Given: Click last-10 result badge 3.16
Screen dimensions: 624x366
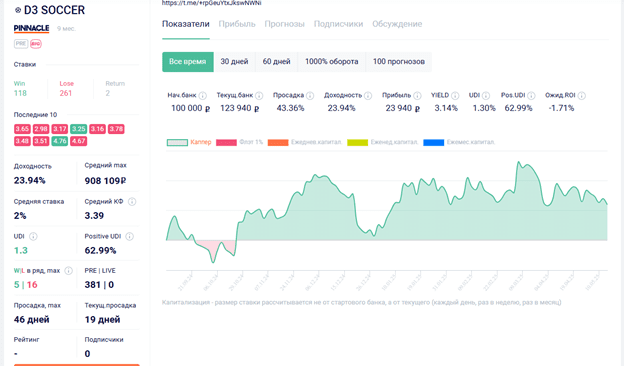Looking at the screenshot, I should pos(98,129).
